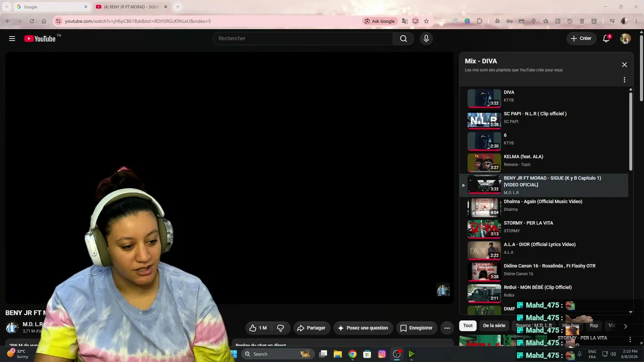The height and width of the screenshot is (362, 644).
Task: Like the video with thumbs up
Action: click(x=258, y=328)
